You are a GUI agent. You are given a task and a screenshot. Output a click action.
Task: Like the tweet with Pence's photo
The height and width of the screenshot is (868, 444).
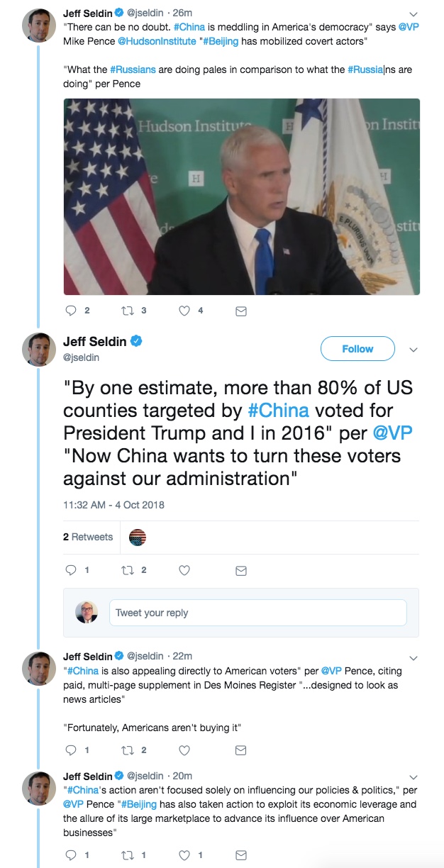pyautogui.click(x=184, y=311)
